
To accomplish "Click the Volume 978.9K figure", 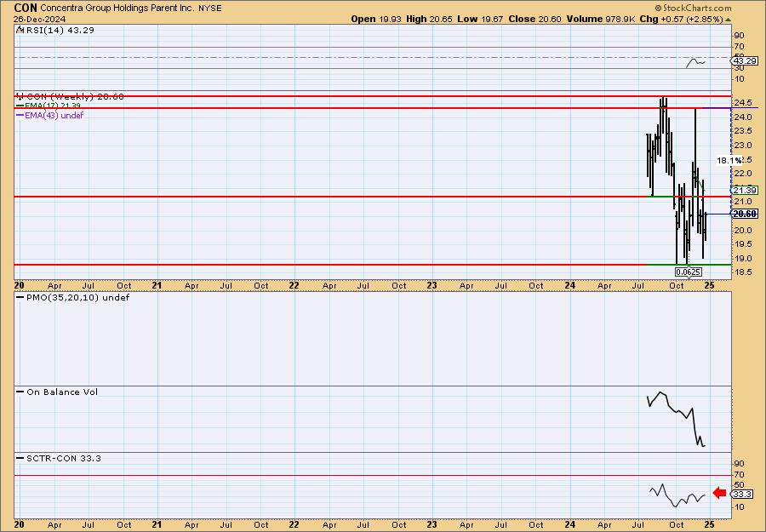I will (x=601, y=19).
